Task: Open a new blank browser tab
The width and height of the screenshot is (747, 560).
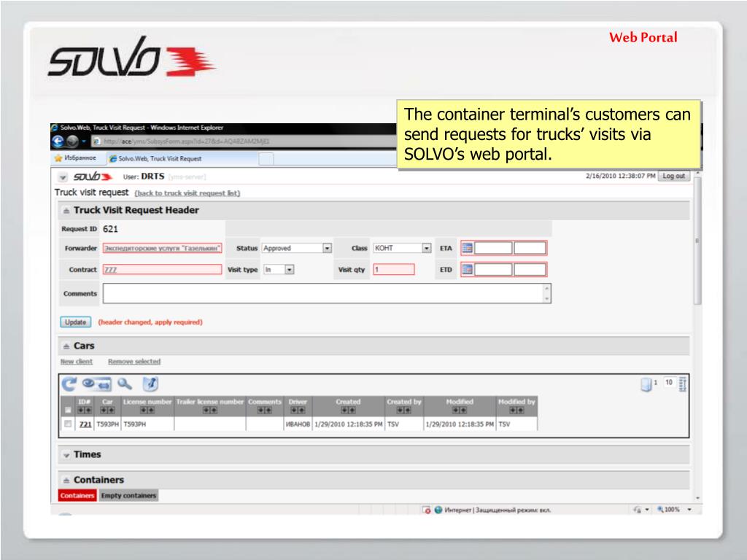Action: click(266, 158)
